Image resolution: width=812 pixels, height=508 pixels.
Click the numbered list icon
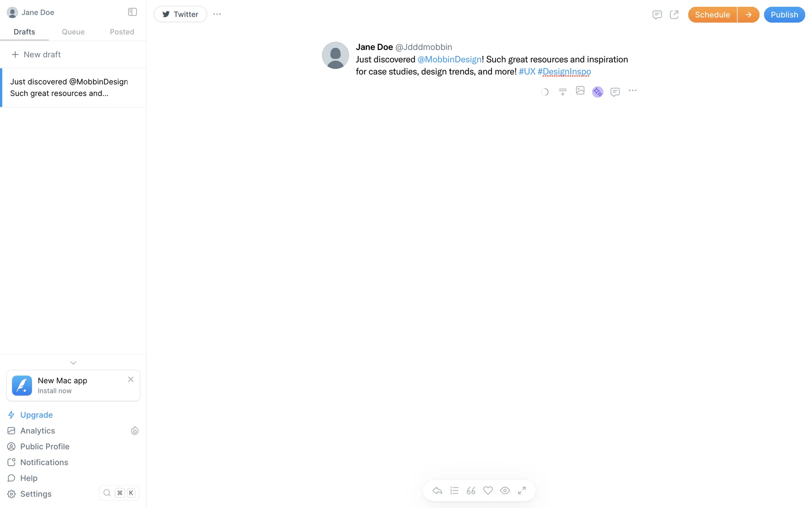click(x=454, y=491)
